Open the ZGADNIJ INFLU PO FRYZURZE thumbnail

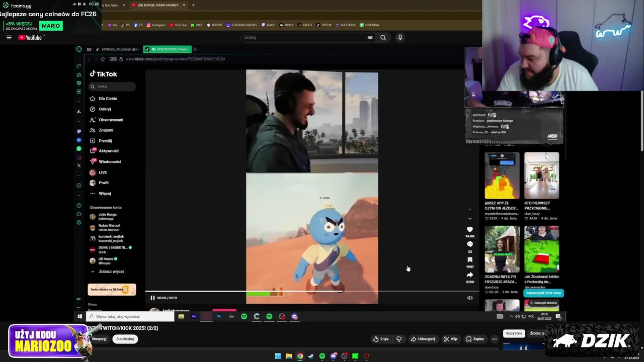click(x=502, y=249)
